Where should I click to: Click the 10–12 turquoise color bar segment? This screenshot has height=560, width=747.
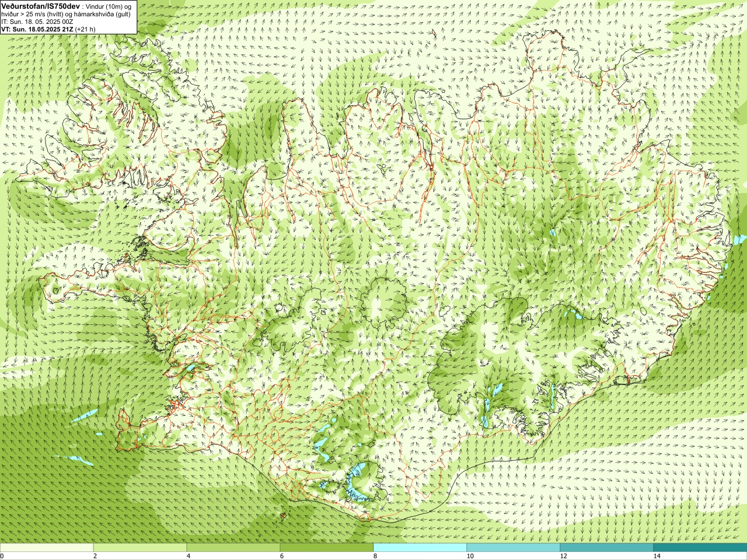tap(514, 548)
